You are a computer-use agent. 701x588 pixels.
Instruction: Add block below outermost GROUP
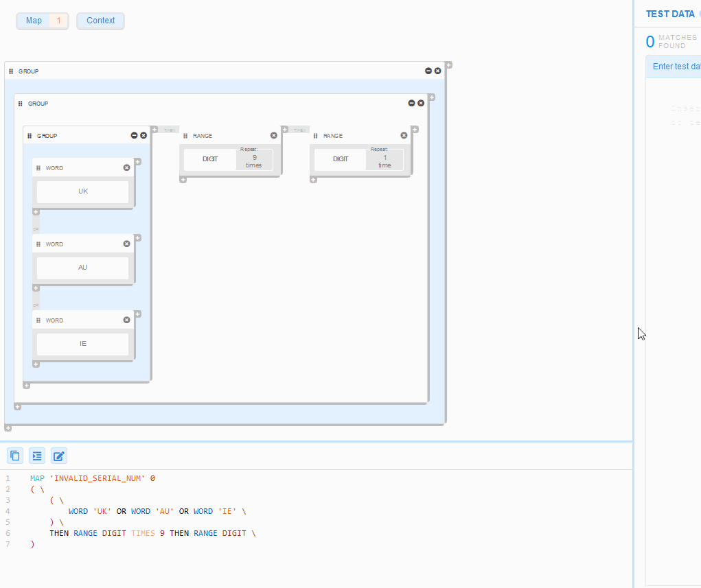8,428
